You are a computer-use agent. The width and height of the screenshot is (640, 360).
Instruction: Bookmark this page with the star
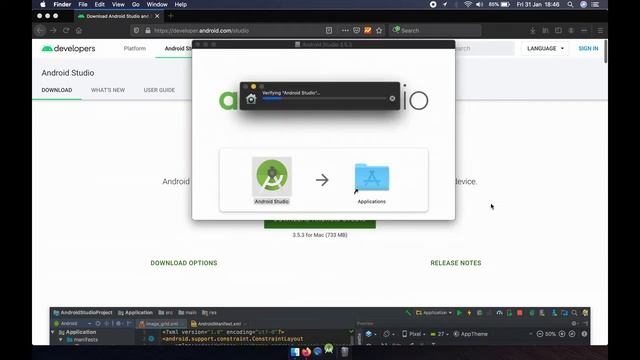click(x=379, y=30)
